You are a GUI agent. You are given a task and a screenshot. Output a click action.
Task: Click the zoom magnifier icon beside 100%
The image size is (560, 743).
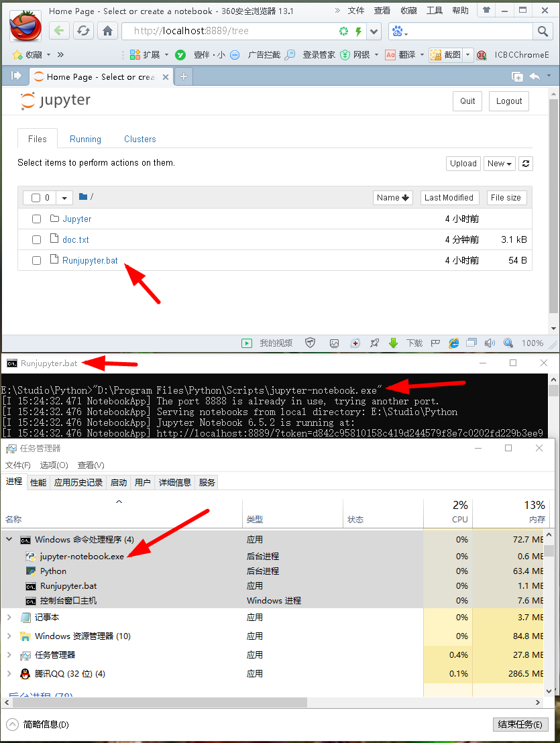508,343
